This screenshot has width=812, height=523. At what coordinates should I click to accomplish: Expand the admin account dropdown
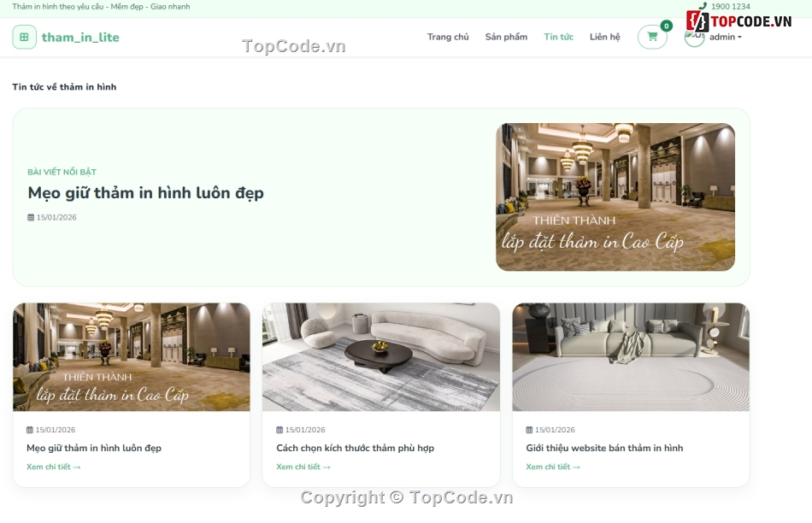tap(726, 37)
